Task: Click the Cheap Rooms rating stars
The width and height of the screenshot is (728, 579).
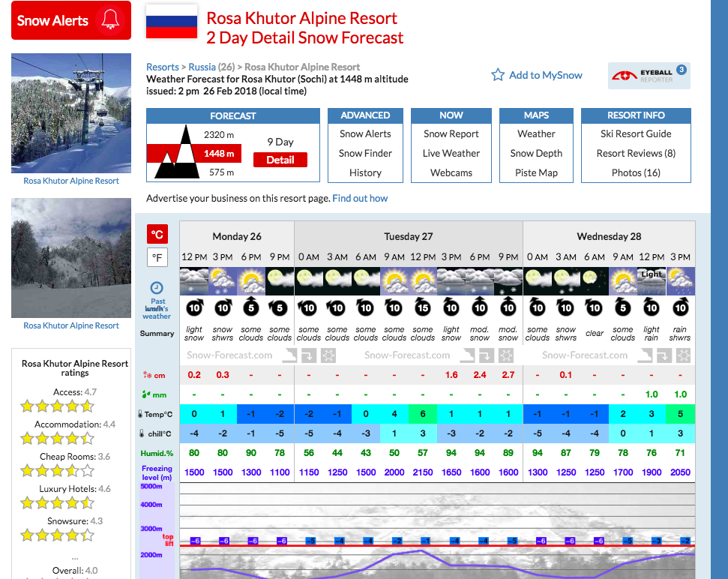Action: click(57, 471)
